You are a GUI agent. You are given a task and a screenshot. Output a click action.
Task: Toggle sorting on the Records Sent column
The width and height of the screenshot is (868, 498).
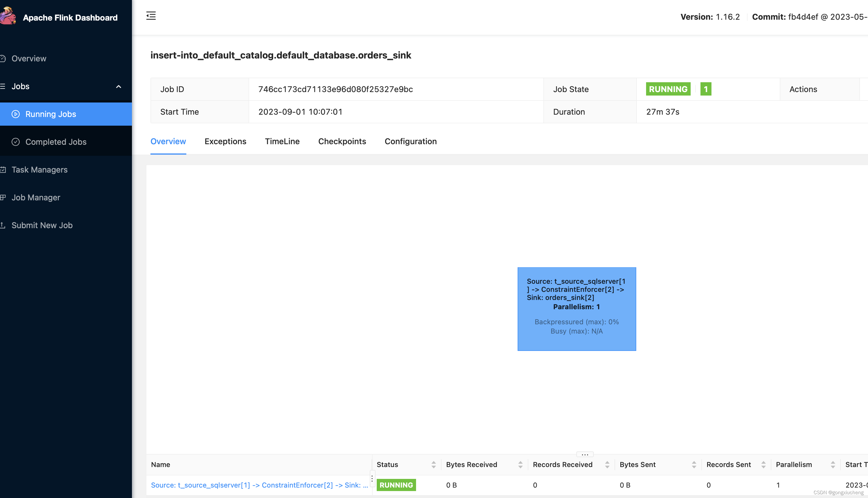point(764,464)
